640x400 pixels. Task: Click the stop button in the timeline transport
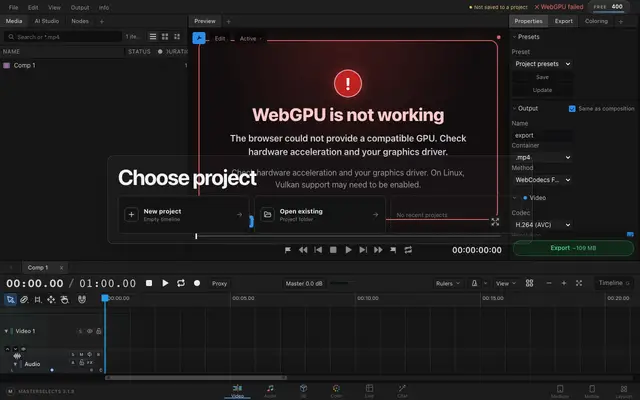(149, 283)
